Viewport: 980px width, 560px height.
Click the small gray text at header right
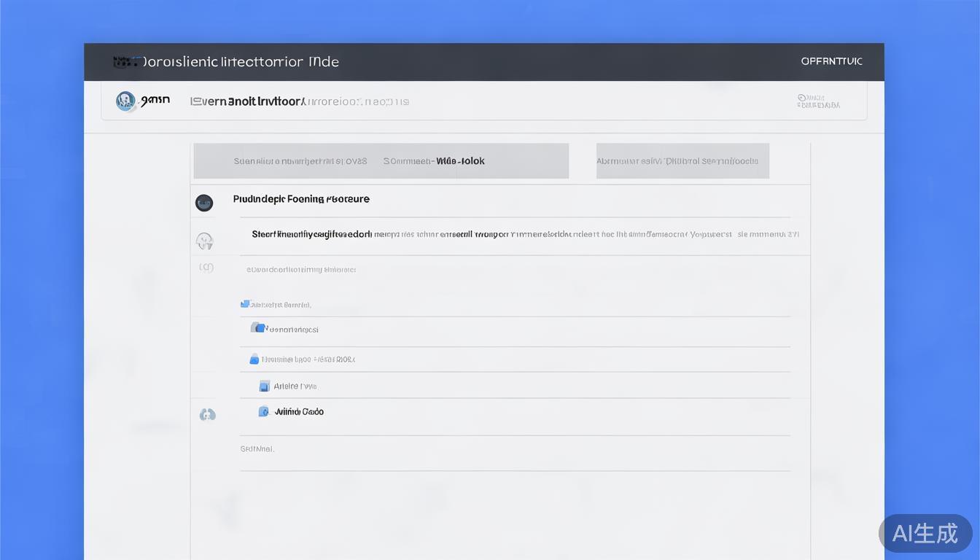[818, 101]
